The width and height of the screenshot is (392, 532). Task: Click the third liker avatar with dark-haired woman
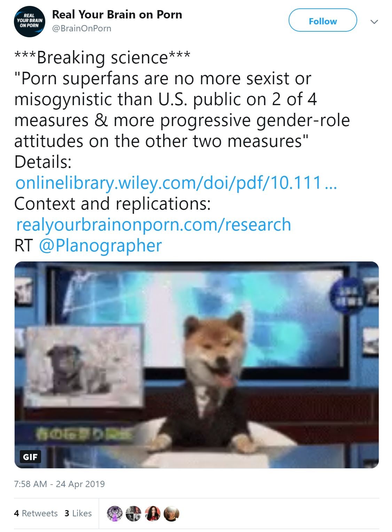pyautogui.click(x=152, y=514)
